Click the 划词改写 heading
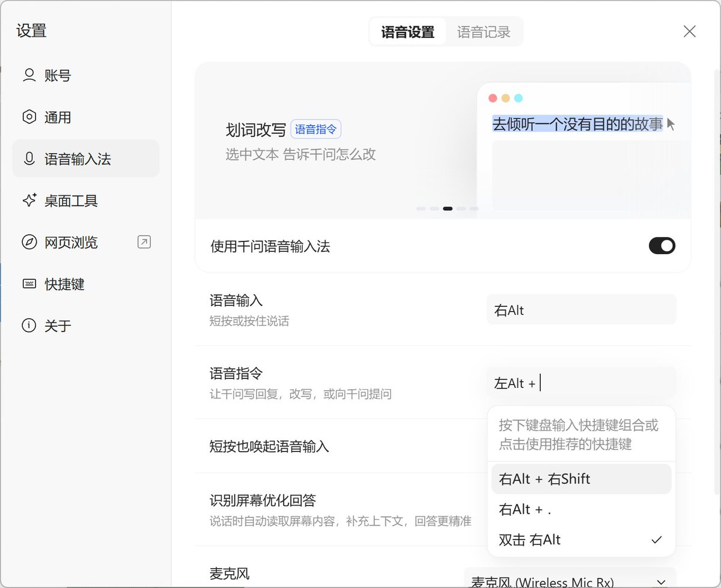This screenshot has height=588, width=721. [256, 130]
